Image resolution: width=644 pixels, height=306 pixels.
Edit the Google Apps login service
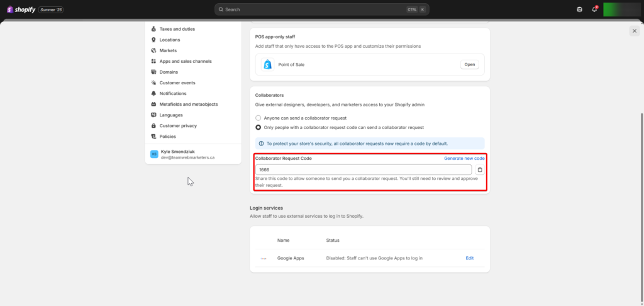point(469,258)
